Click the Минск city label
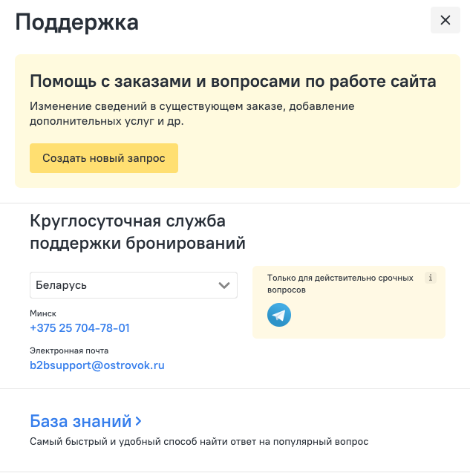The width and height of the screenshot is (470, 476). tap(43, 313)
